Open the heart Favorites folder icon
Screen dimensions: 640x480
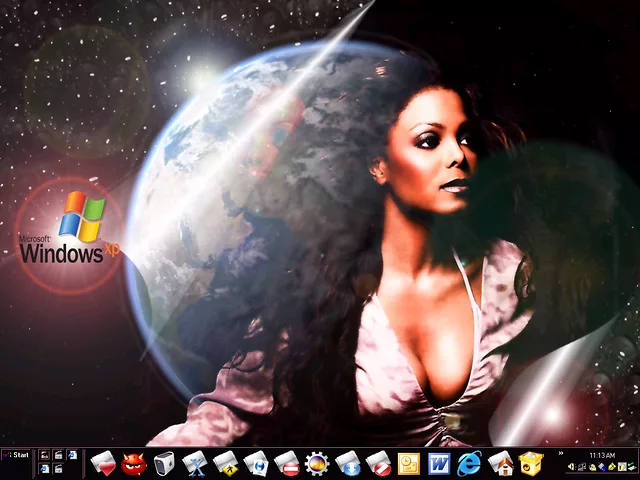[x=103, y=463]
